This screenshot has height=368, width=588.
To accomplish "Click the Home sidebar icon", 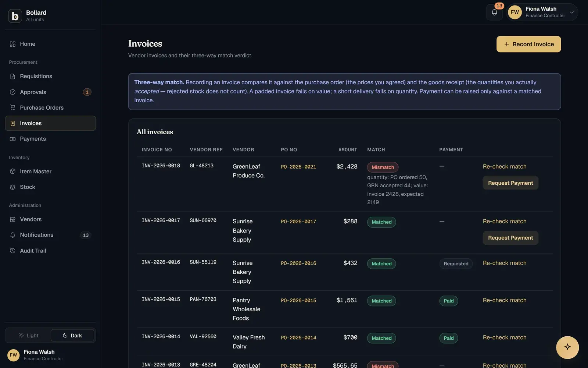I will tap(12, 44).
